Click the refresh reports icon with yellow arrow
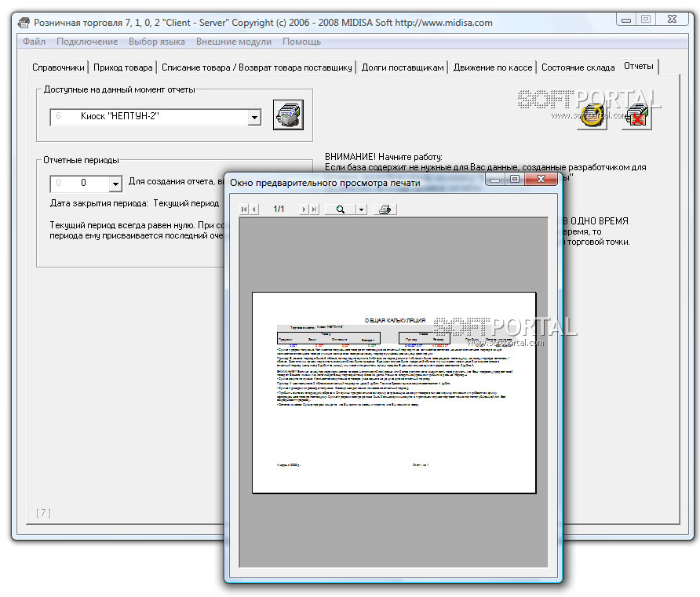This screenshot has height=597, width=700. [x=592, y=115]
